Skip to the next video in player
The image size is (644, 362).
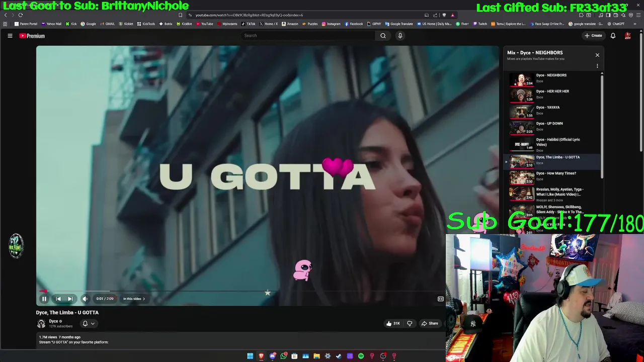pos(70,299)
